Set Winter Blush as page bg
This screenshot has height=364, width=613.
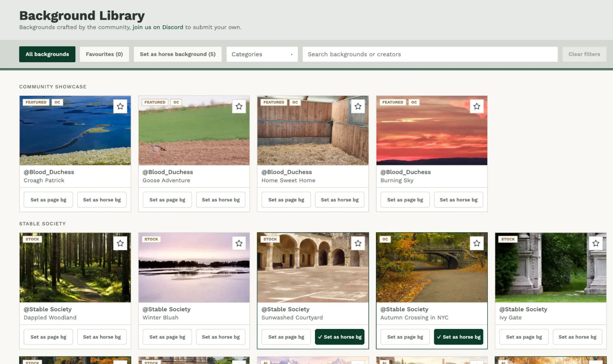(x=167, y=337)
